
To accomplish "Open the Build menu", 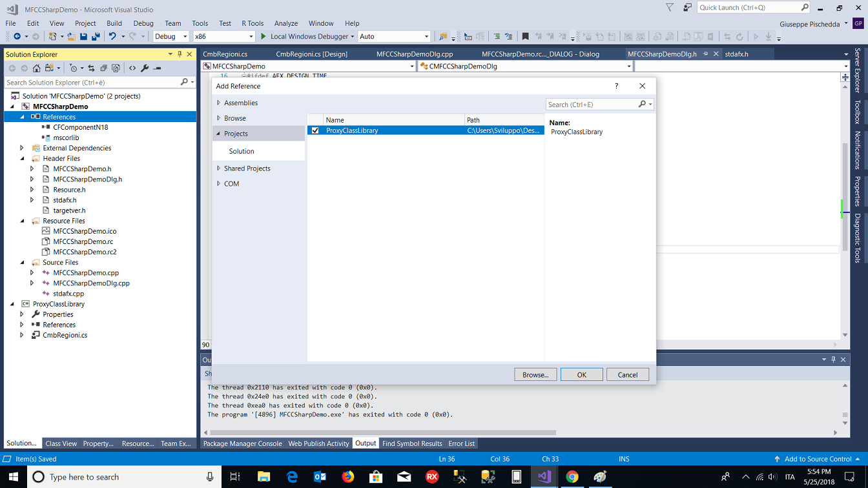I will 114,23.
